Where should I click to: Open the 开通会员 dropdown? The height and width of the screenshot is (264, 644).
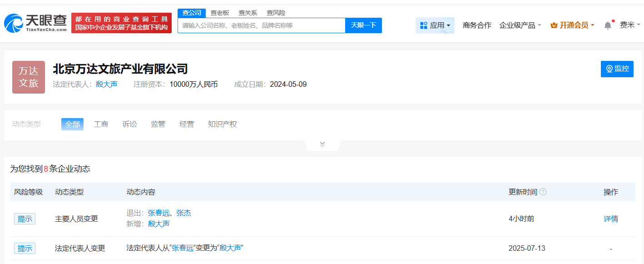pyautogui.click(x=572, y=25)
